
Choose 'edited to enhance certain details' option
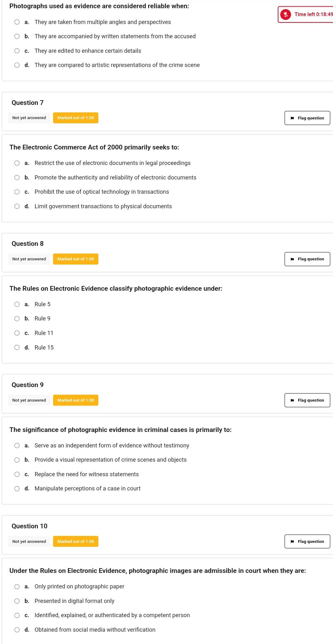click(17, 51)
